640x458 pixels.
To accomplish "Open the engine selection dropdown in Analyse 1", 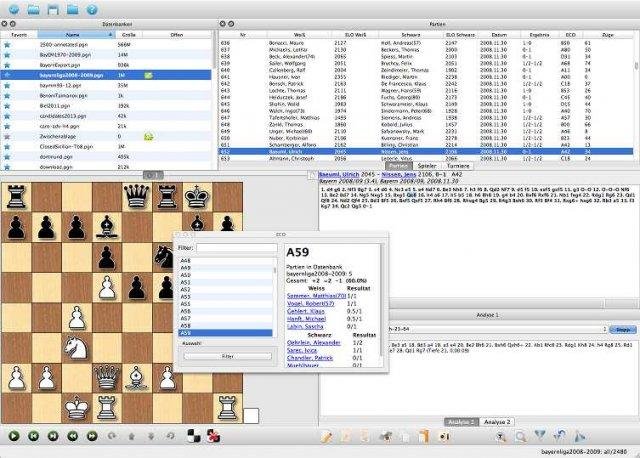I will (x=497, y=329).
